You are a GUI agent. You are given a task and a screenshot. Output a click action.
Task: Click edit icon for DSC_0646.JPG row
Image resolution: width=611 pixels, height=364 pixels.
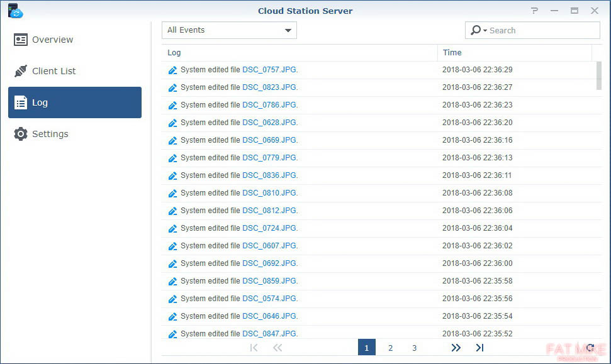click(172, 316)
